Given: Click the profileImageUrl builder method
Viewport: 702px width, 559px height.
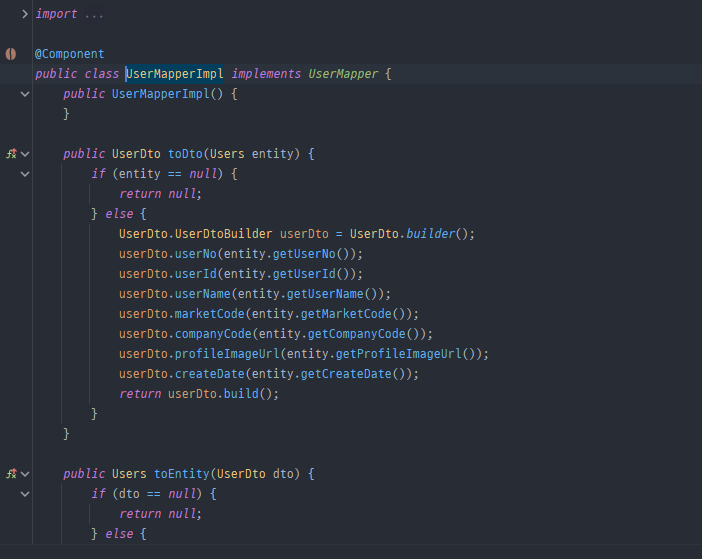Looking at the screenshot, I should (x=227, y=354).
